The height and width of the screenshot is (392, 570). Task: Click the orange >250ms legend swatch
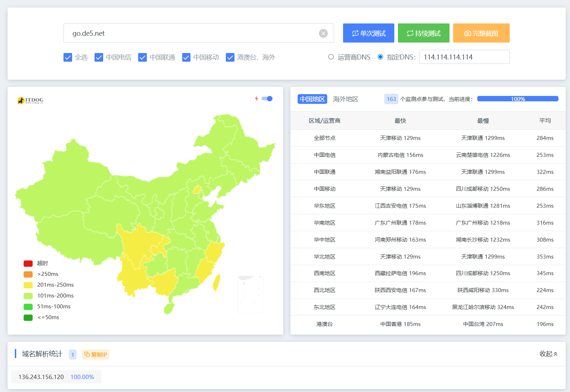pyautogui.click(x=28, y=274)
